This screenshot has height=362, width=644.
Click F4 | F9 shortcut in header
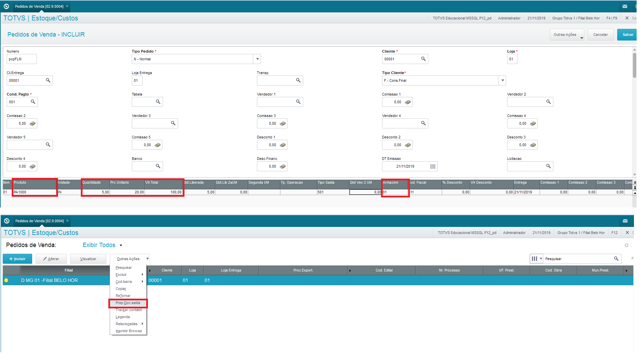pos(612,18)
